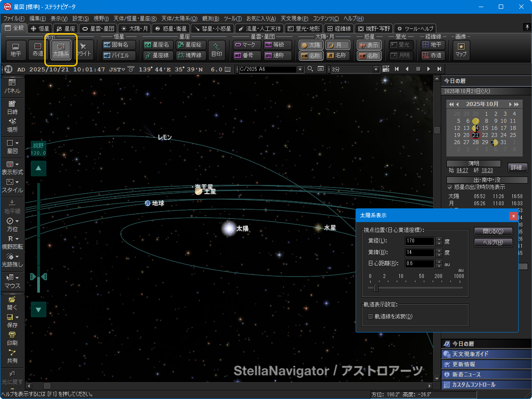Click the search magnifier beside the object box
Screen dimensions: 532x399
tap(310, 69)
